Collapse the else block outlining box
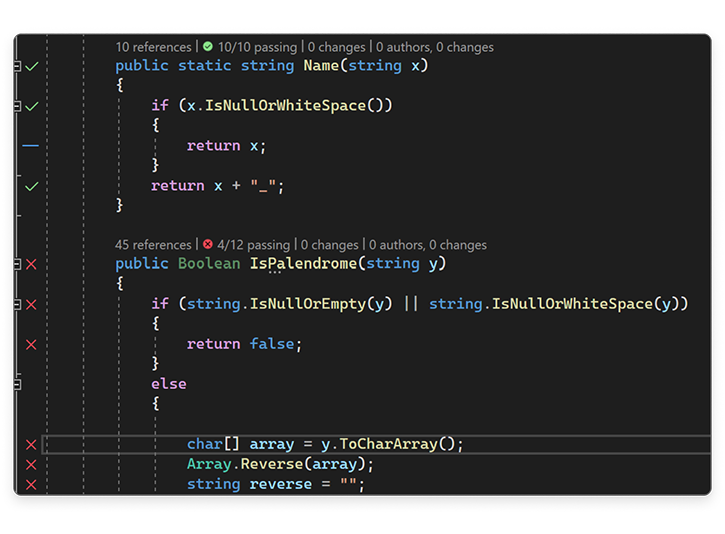This screenshot has height=534, width=725. 17,385
